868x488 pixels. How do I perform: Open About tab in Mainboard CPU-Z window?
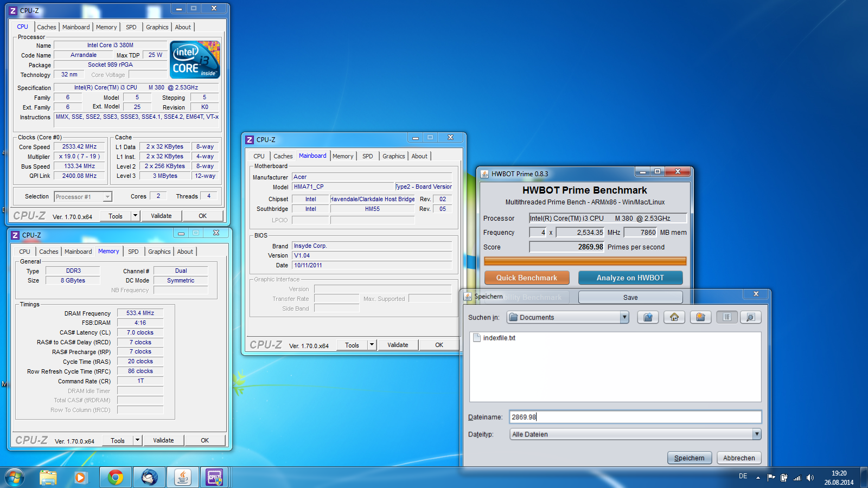419,156
